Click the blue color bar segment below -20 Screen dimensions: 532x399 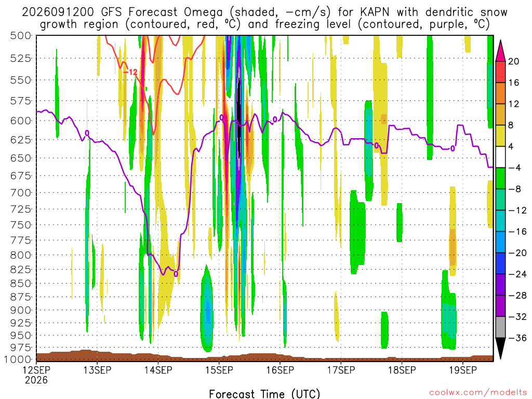pos(500,263)
